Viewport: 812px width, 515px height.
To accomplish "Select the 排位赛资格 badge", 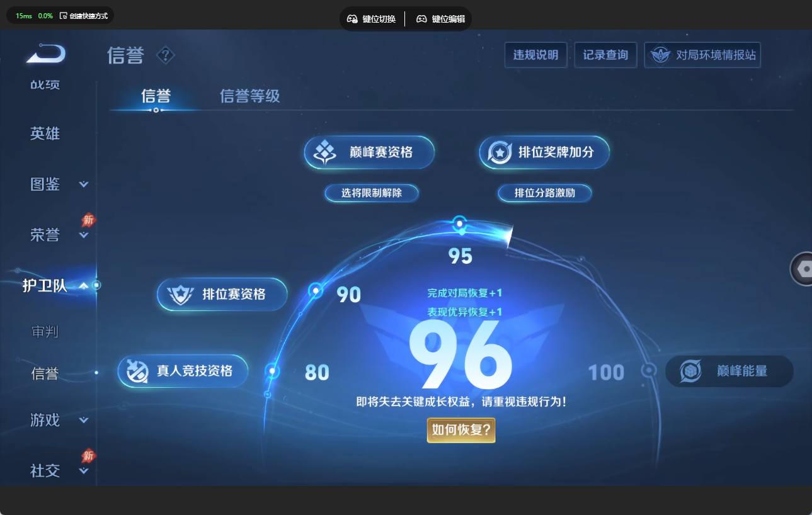I will tap(222, 294).
